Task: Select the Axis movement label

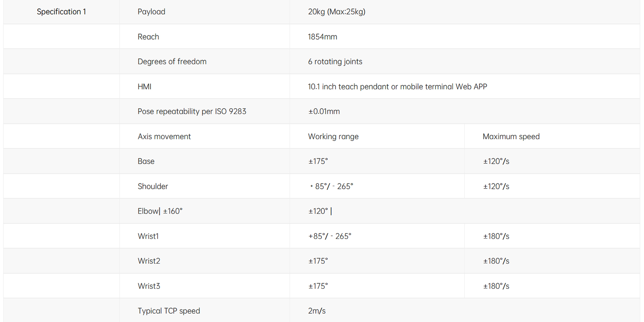Action: 164,137
